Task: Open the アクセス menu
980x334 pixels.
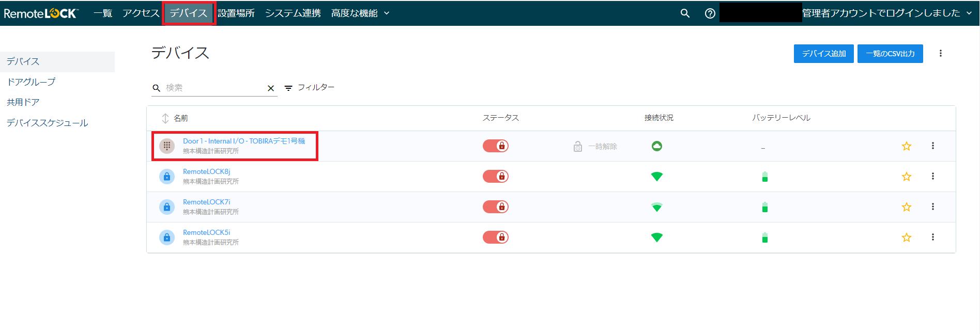Action: (141, 13)
